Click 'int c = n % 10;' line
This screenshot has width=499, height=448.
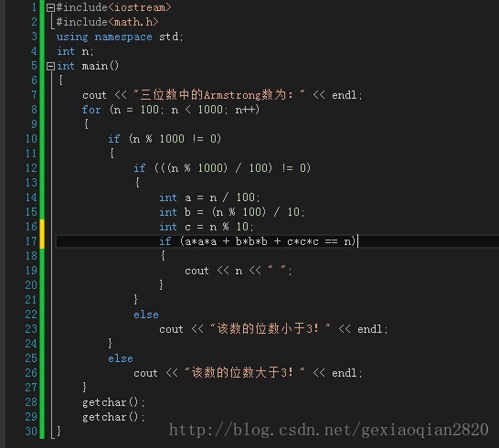click(207, 227)
